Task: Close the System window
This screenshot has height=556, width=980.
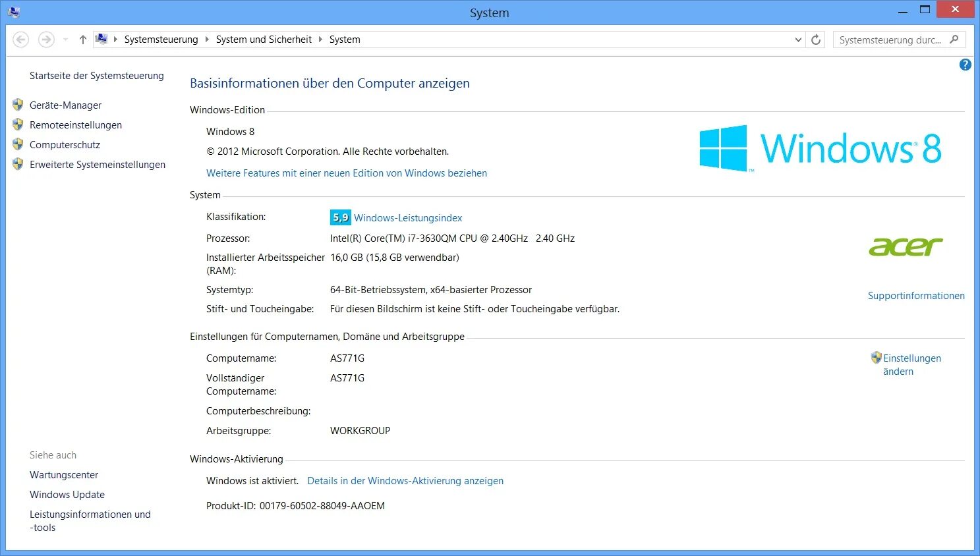Action: 955,10
